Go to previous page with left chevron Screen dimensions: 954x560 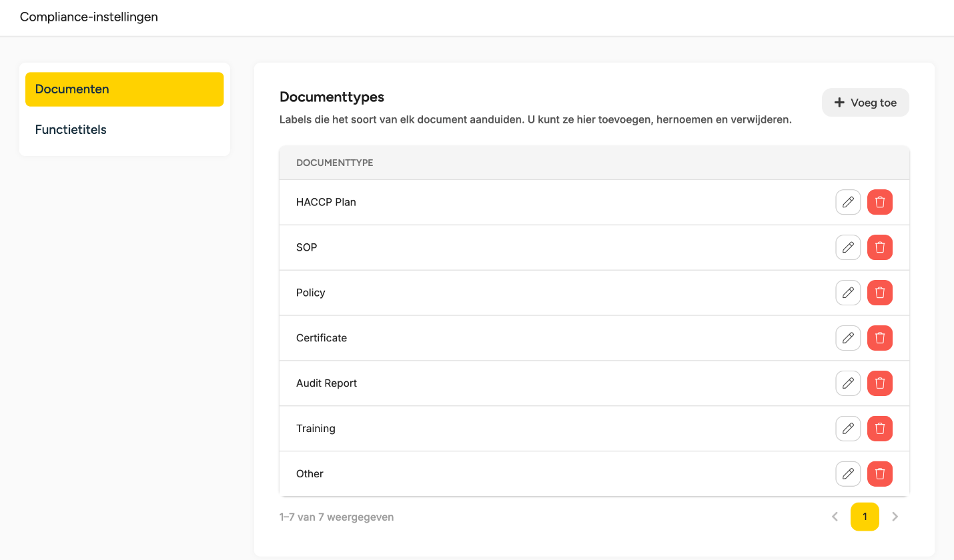click(x=835, y=517)
